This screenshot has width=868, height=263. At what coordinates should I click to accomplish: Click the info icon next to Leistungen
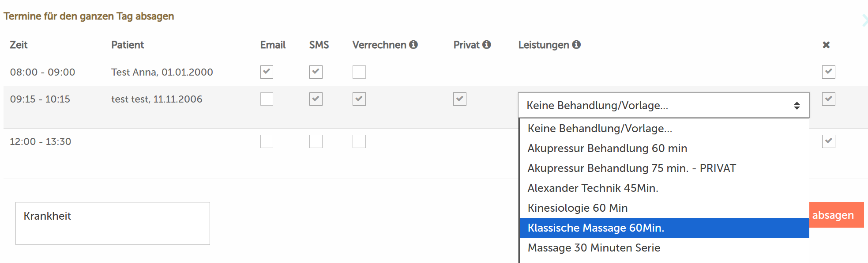coord(576,45)
